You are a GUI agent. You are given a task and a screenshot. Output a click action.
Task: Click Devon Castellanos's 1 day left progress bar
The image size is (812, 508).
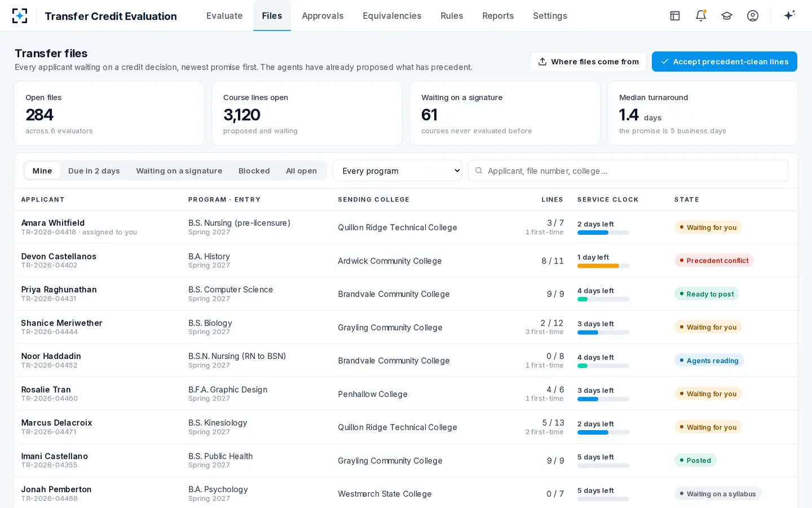[603, 266]
